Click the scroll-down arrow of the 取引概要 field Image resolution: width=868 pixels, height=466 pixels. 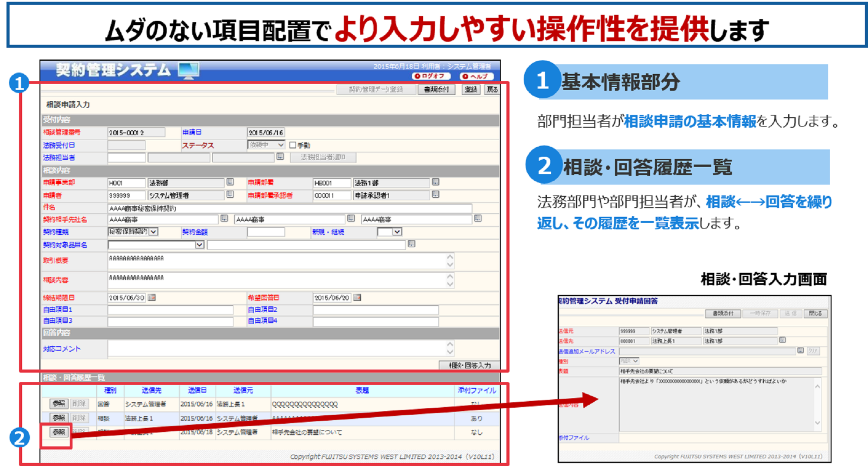[450, 265]
